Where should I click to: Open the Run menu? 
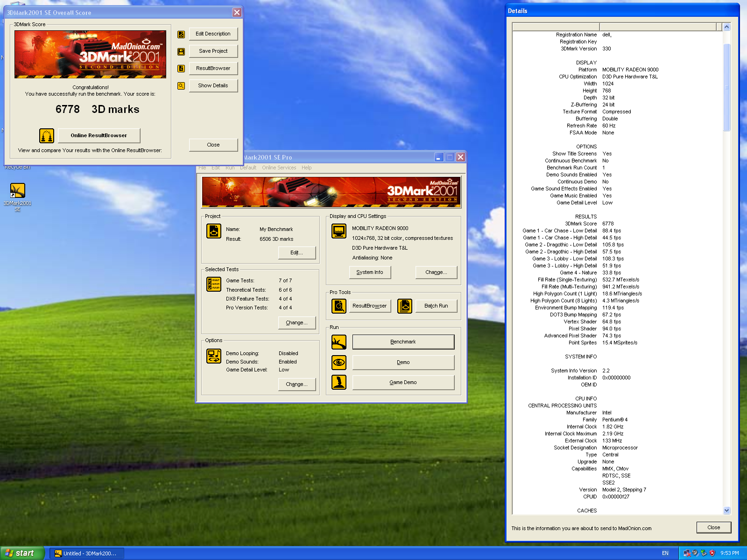[x=230, y=168]
